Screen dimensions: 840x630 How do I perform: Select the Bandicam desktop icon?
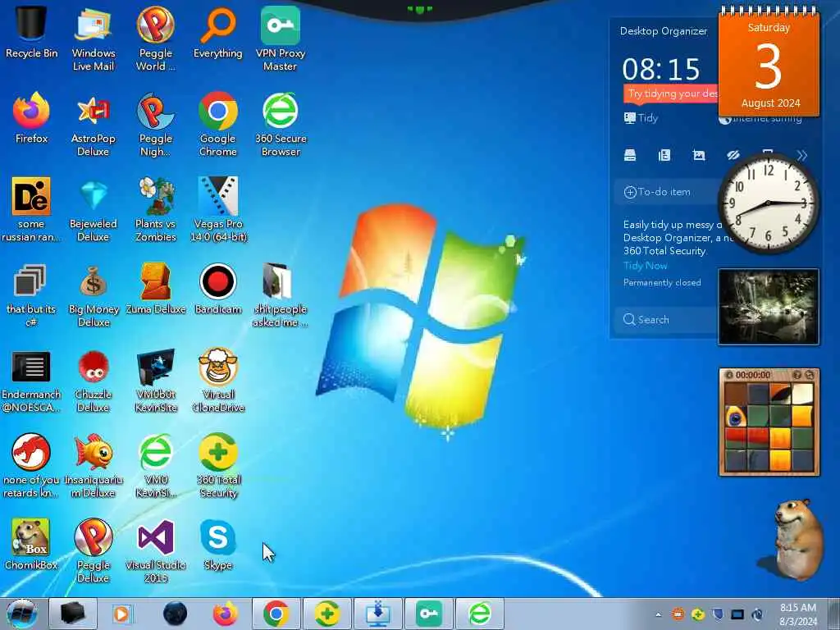point(217,288)
